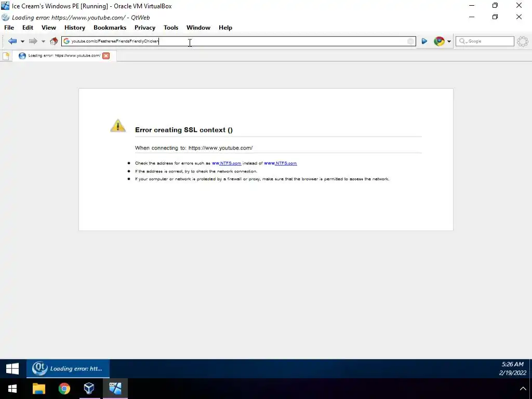Open the Help menu
The width and height of the screenshot is (532, 399).
pos(225,28)
